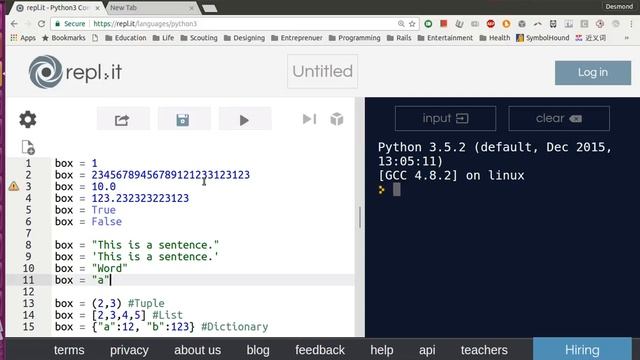
Task: Click the input button in console
Action: tap(445, 118)
